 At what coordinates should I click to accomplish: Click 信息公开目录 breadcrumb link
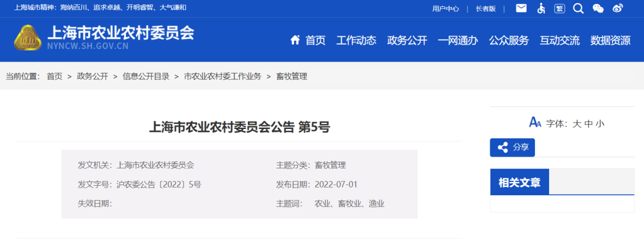pos(146,76)
